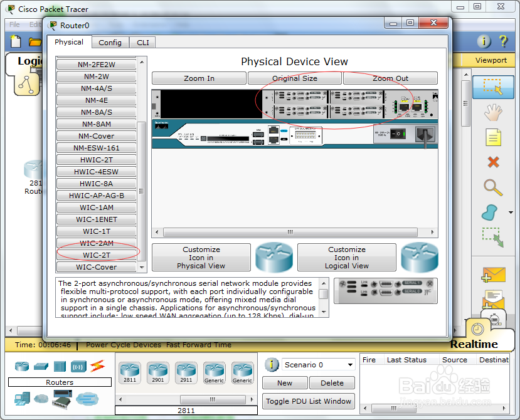
Task: Select Connections lightning bolt icon
Action: tap(97, 366)
